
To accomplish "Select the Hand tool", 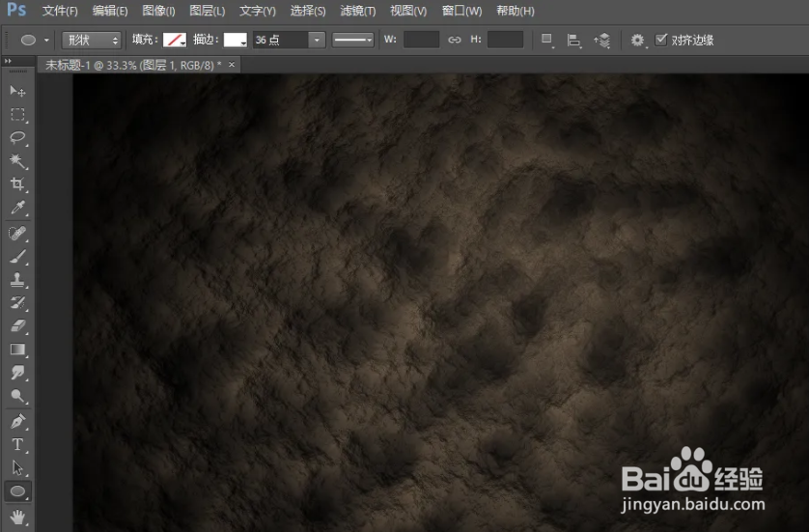I will coord(17,516).
